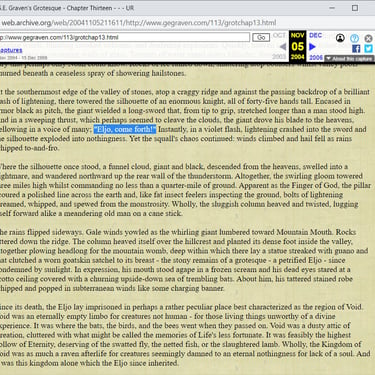Share this capture on Facebook

pos(356,49)
